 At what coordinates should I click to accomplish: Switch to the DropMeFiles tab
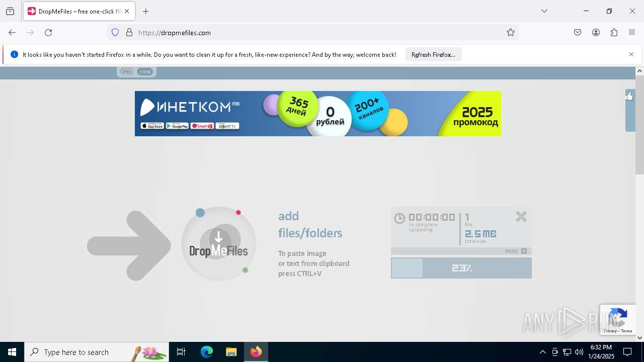click(x=78, y=11)
